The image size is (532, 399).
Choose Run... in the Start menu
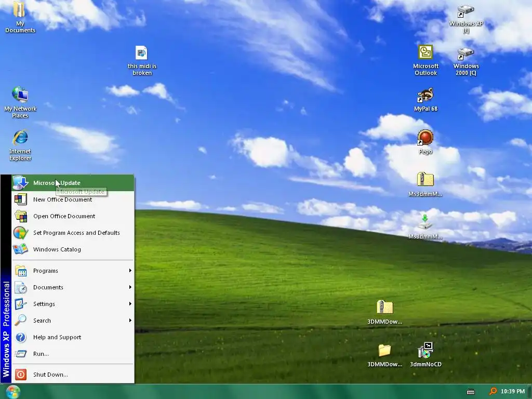pyautogui.click(x=73, y=354)
